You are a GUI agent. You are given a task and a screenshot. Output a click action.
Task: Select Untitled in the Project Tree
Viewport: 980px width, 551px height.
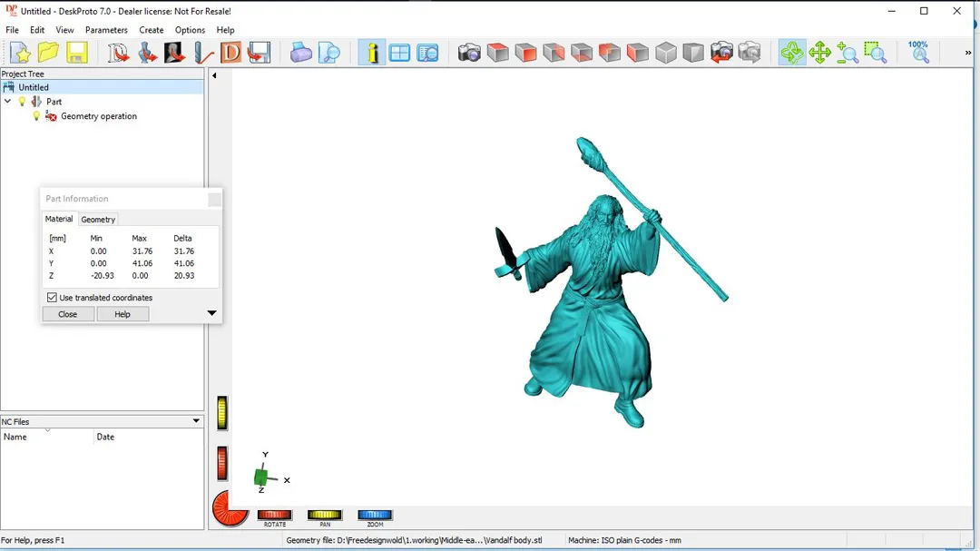(x=34, y=87)
